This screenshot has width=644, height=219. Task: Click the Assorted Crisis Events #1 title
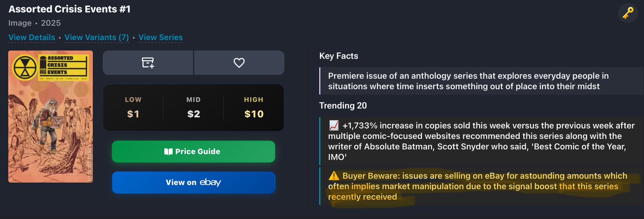(69, 9)
